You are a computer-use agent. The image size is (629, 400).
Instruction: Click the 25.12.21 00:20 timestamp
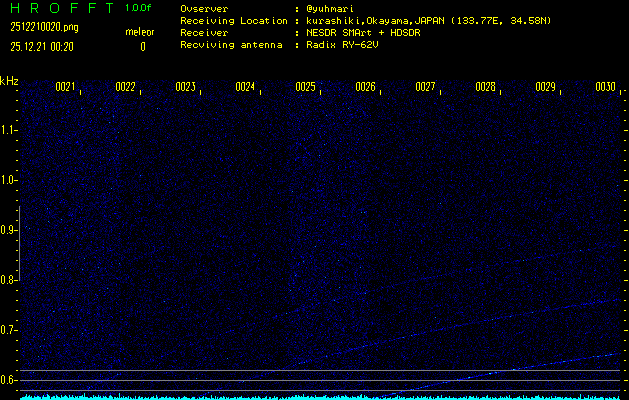coord(42,46)
